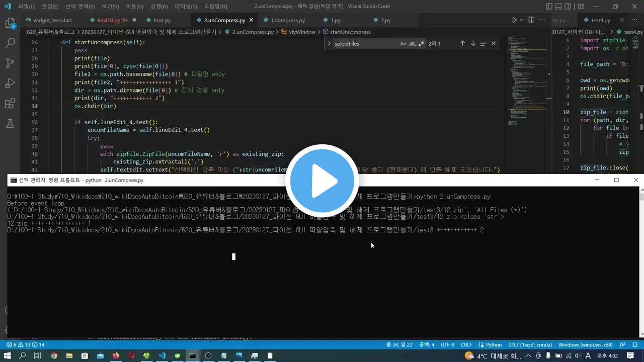Viewport: 644px width, 362px height.
Task: Play the video with the center play button
Action: click(322, 181)
